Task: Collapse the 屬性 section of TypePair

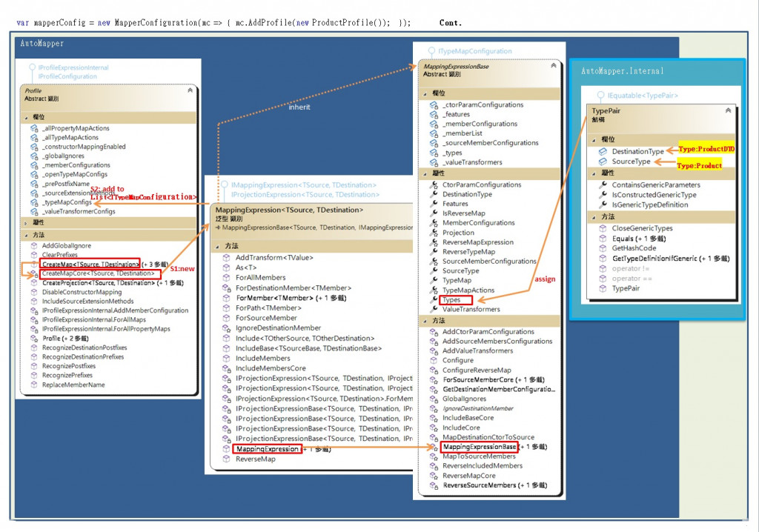Action: click(594, 173)
